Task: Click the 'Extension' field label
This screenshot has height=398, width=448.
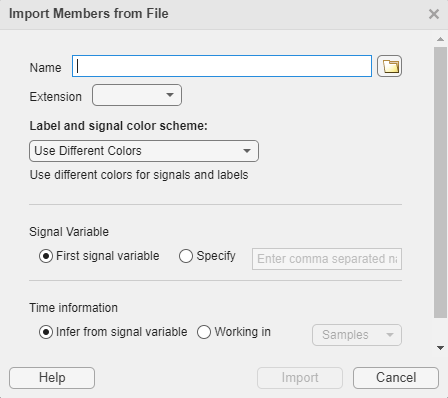Action: click(x=56, y=97)
